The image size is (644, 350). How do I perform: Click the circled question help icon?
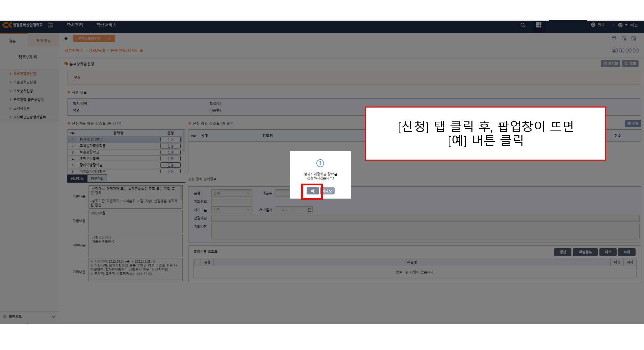click(x=628, y=50)
